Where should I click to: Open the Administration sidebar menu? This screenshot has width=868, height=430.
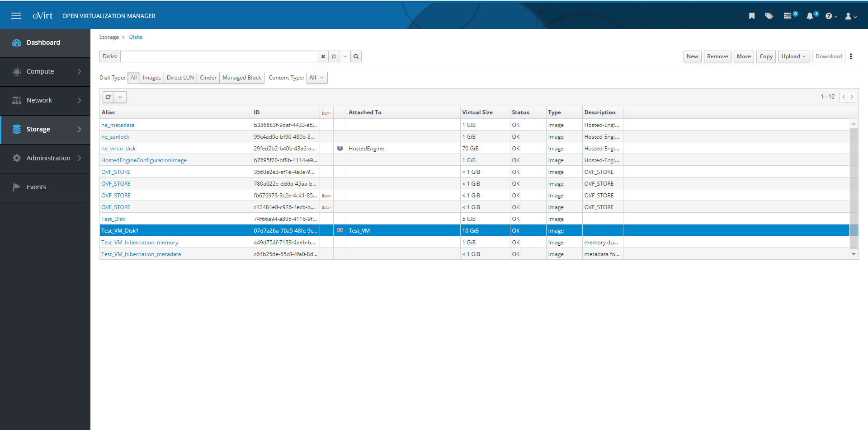coord(45,158)
